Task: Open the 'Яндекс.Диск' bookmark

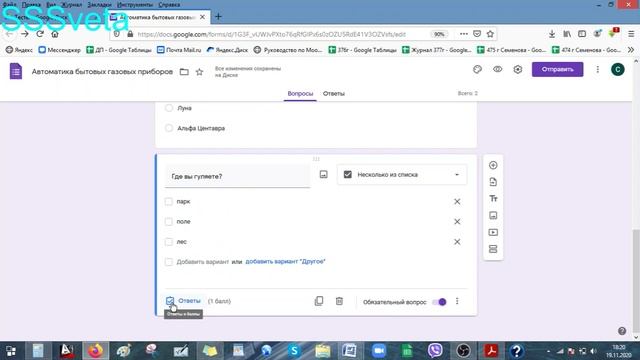Action: pyautogui.click(x=227, y=50)
